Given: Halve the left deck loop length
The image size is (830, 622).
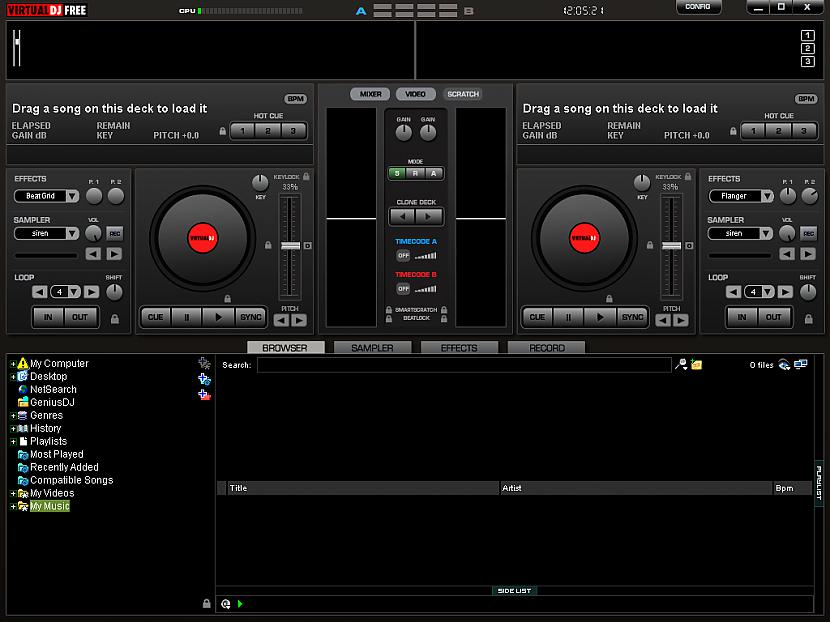Looking at the screenshot, I should click(40, 292).
